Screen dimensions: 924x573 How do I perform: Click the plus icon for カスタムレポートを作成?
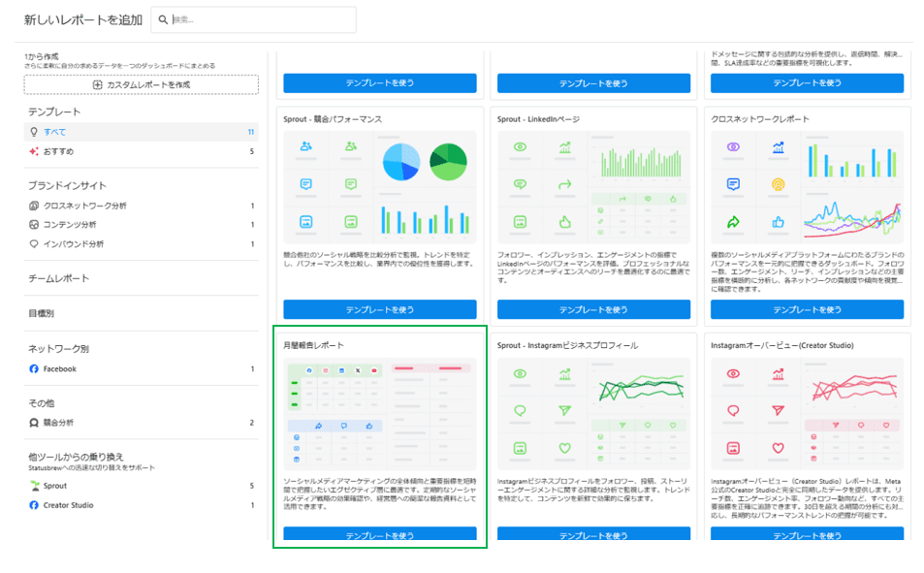point(97,85)
